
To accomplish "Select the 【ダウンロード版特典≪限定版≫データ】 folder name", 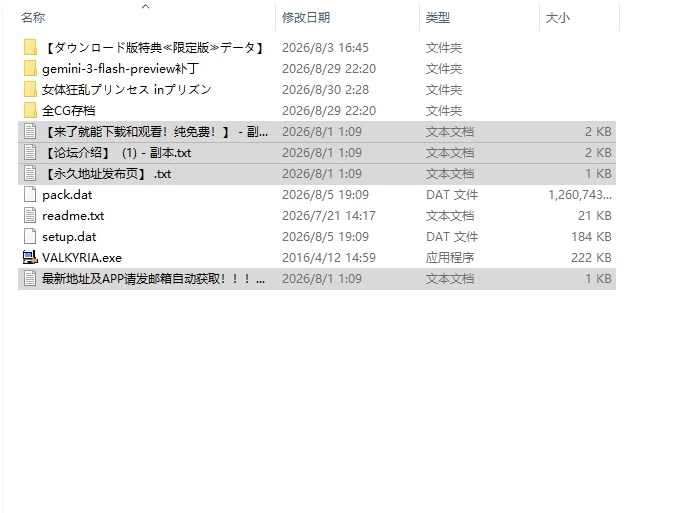I will coord(154,47).
